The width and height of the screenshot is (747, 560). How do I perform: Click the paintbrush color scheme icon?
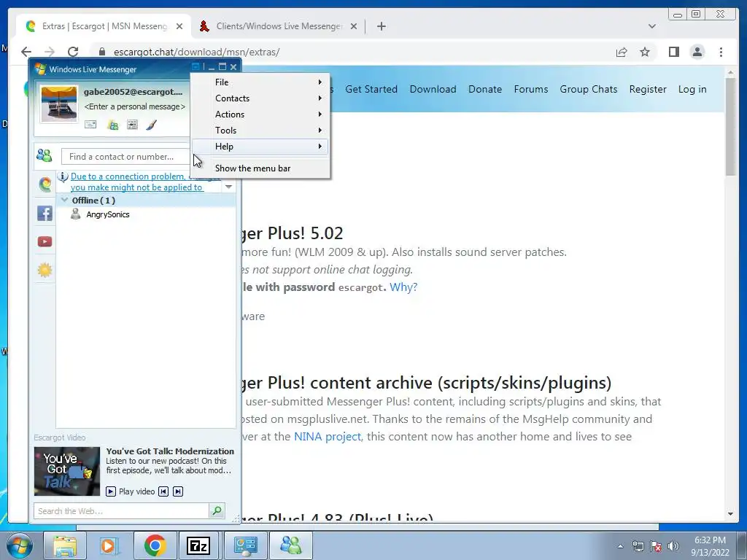click(151, 125)
